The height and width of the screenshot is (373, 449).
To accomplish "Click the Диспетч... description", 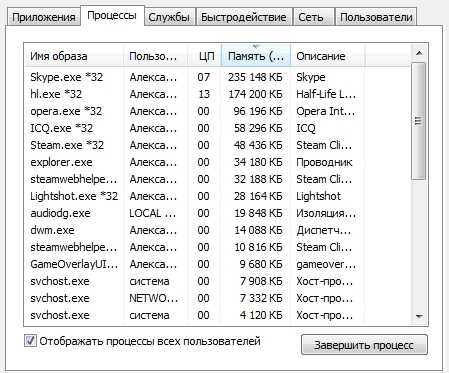I will pyautogui.click(x=324, y=230).
